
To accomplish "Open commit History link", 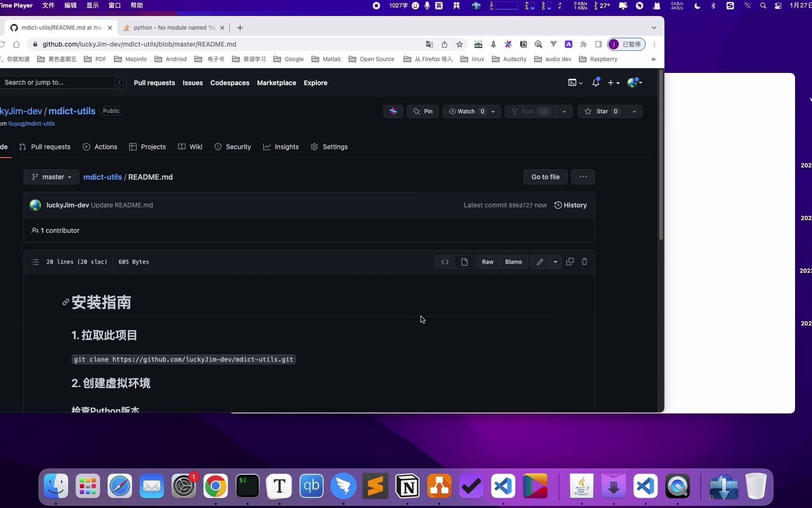I will [570, 205].
